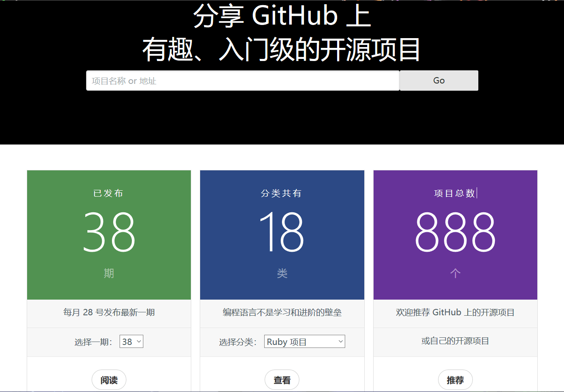This screenshot has width=564, height=392.
Task: Click the 项目总数 heading
Action: [455, 193]
